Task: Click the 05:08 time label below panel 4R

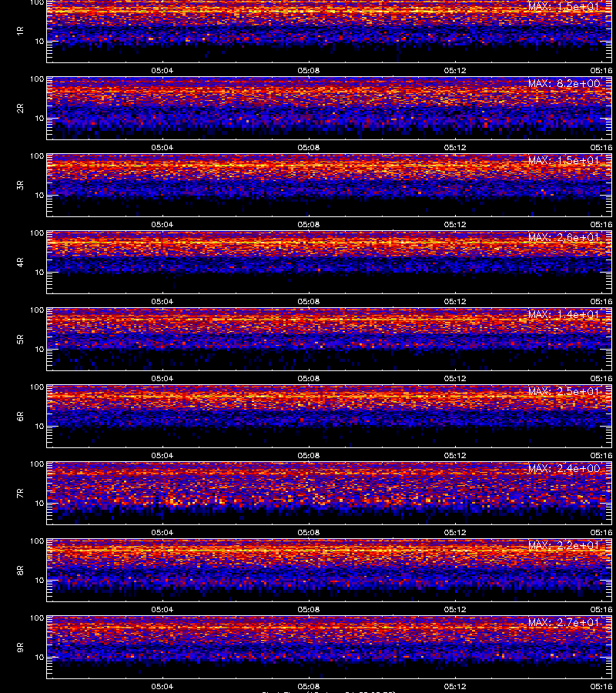Action: (x=309, y=301)
